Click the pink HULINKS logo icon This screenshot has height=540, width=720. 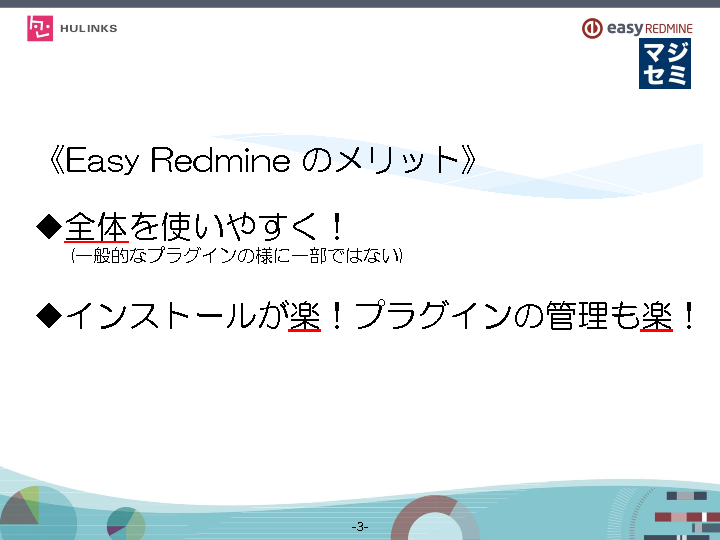tap(40, 28)
